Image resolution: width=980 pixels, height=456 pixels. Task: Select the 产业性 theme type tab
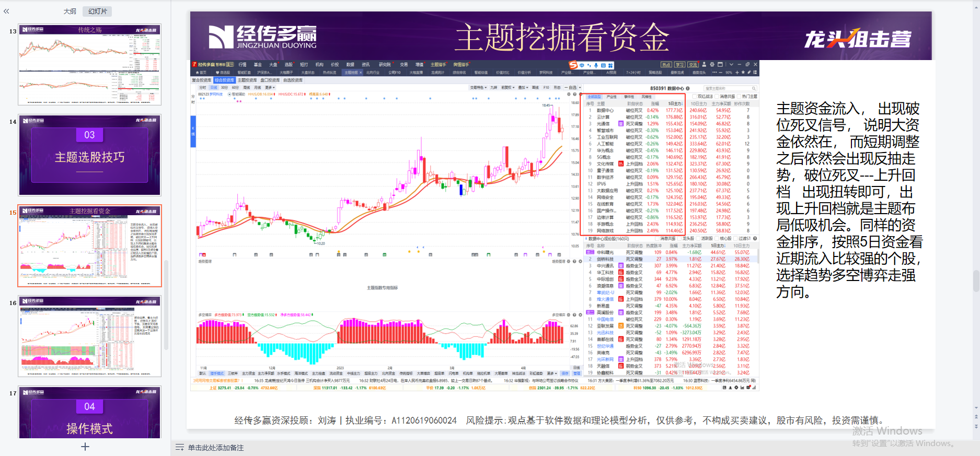(x=612, y=97)
